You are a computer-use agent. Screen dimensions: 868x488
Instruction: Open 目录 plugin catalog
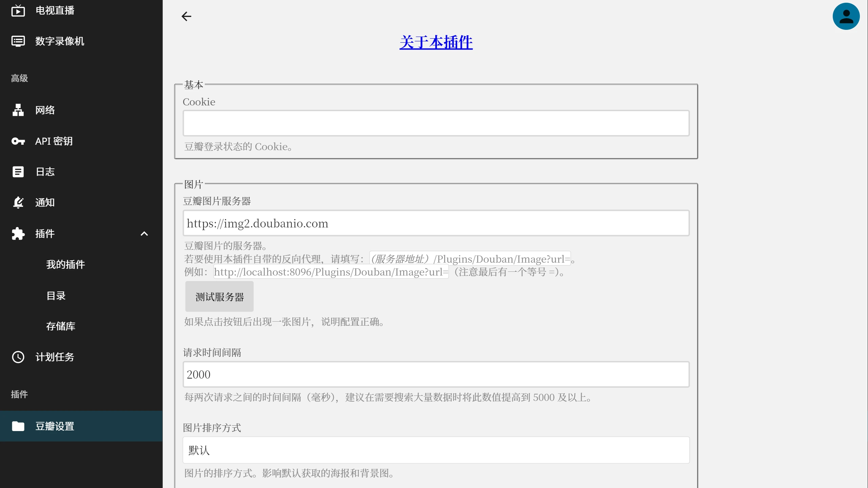tap(81, 296)
